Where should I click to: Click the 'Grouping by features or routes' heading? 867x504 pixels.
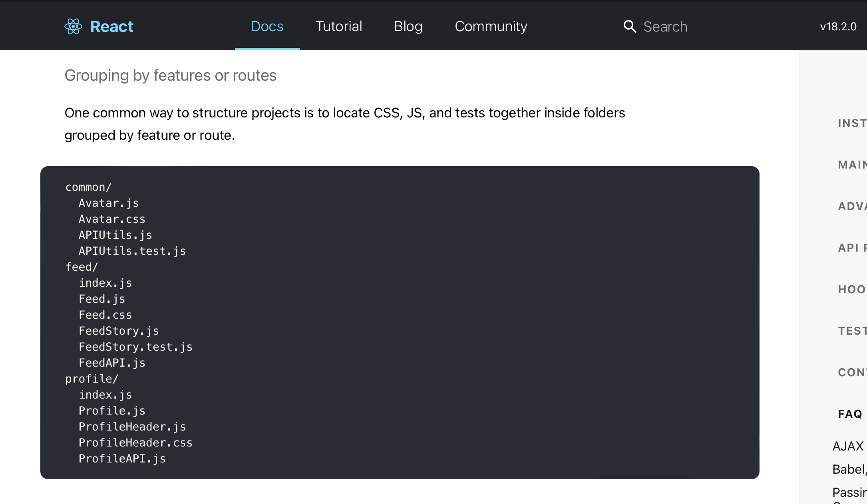(170, 75)
